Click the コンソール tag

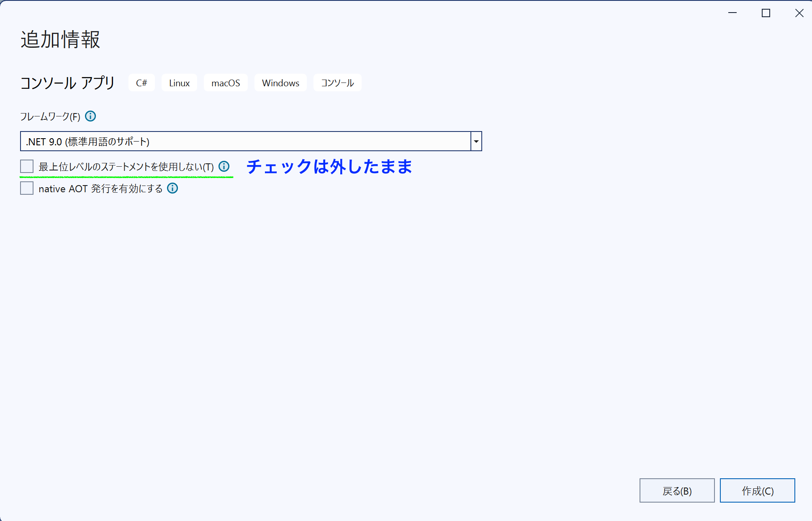click(x=337, y=83)
